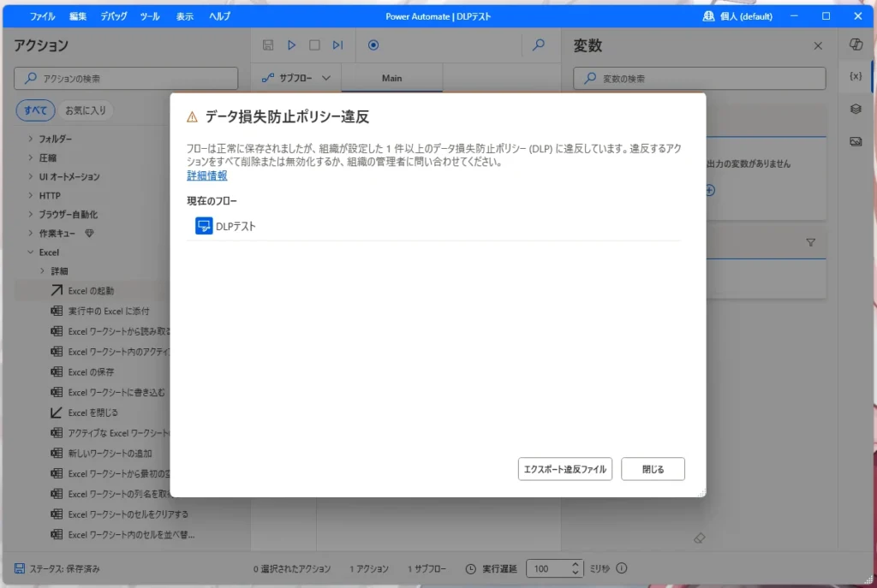The image size is (877, 588).
Task: Select the 新しいワークシートの追加 action
Action: [110, 454]
